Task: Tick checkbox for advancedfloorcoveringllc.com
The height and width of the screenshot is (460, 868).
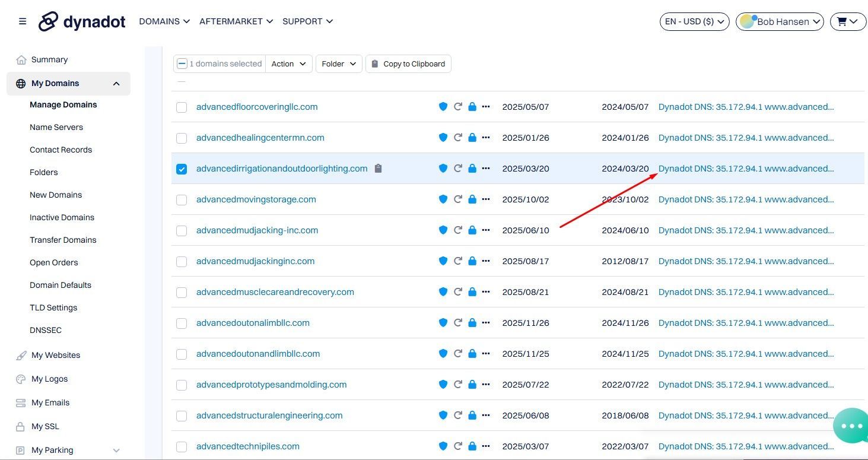Action: click(182, 107)
